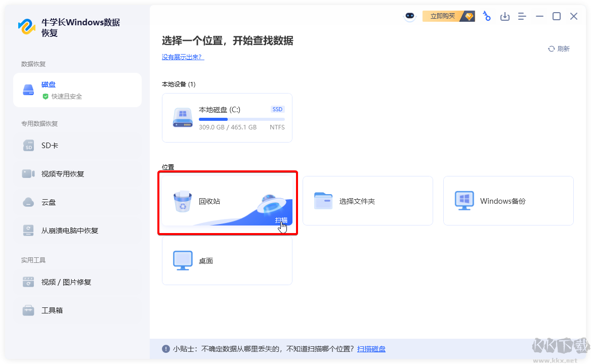Viewport: 591px width, 364px height.
Task: Select the 桌面 desktop location card
Action: [227, 260]
